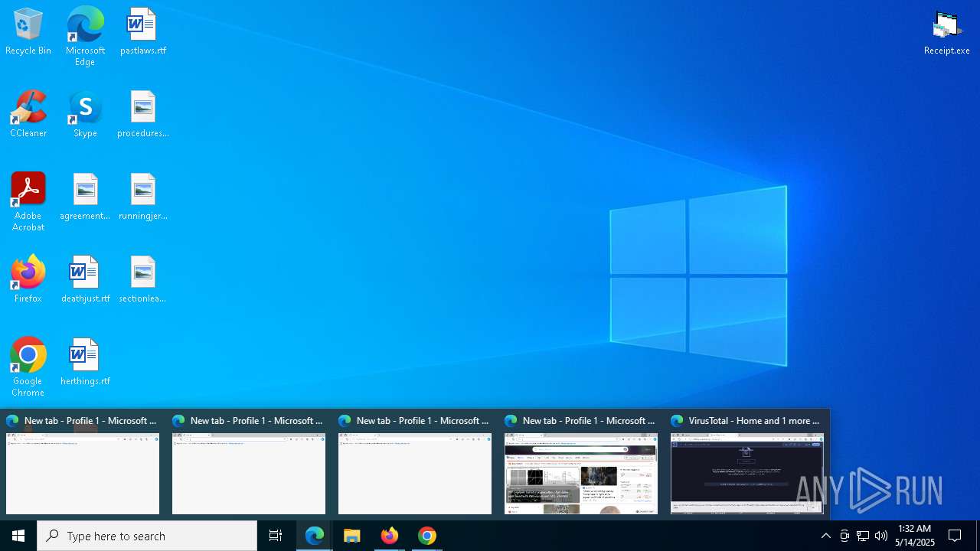Image resolution: width=980 pixels, height=551 pixels.
Task: Switch to the third New tab Edge preview
Action: tap(415, 474)
